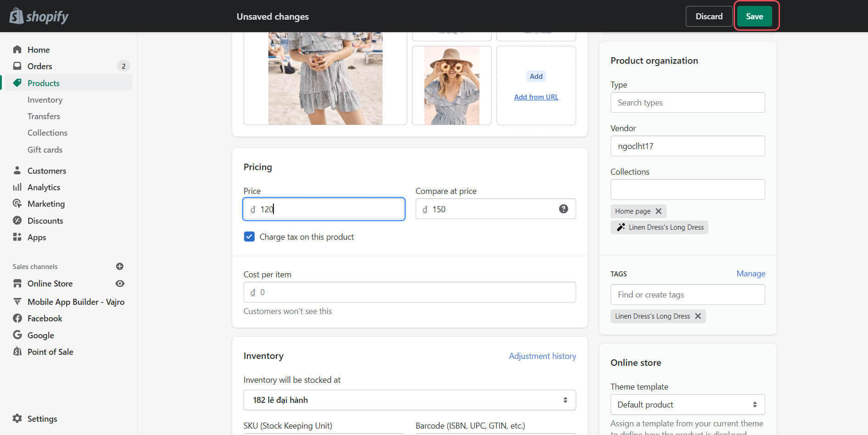This screenshot has width=868, height=435.
Task: Uncheck Charge tax on this product
Action: (x=249, y=237)
